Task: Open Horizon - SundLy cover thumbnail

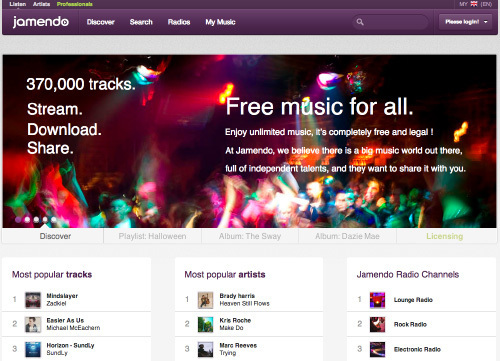Action: point(33,349)
